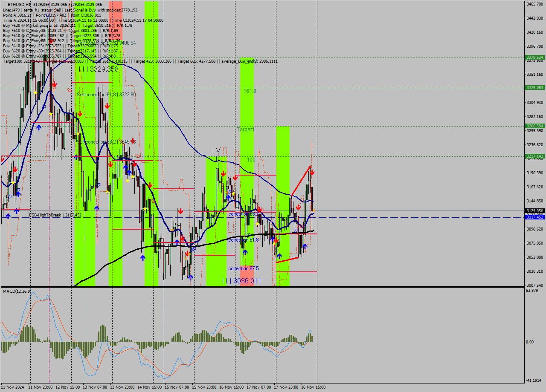
Task: Select the blue 'correction 61.8' label
Action: [244, 240]
